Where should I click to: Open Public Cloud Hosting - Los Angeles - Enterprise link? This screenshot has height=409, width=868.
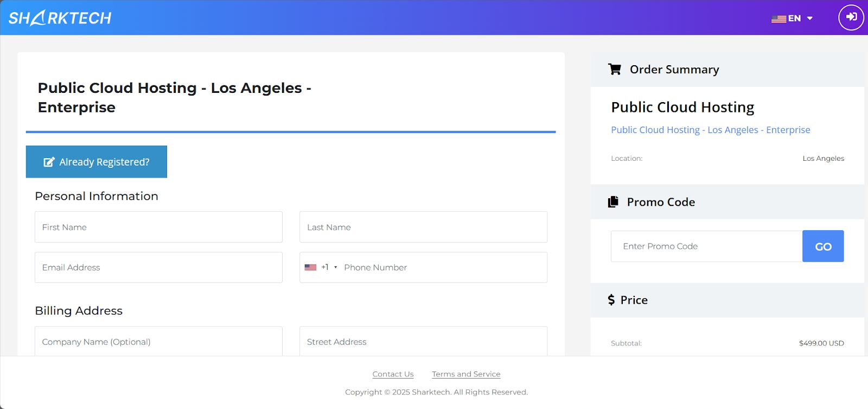pyautogui.click(x=710, y=130)
